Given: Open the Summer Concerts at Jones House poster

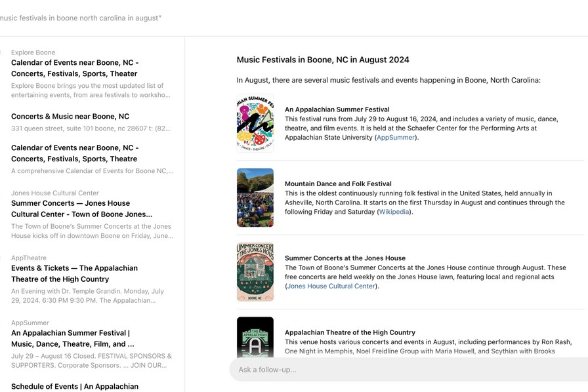Looking at the screenshot, I should 255,272.
